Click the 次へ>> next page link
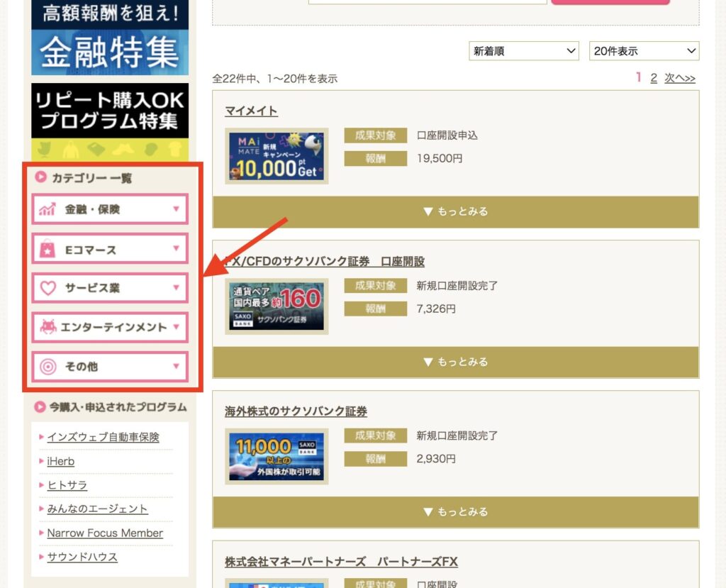The image size is (726, 588). click(680, 78)
